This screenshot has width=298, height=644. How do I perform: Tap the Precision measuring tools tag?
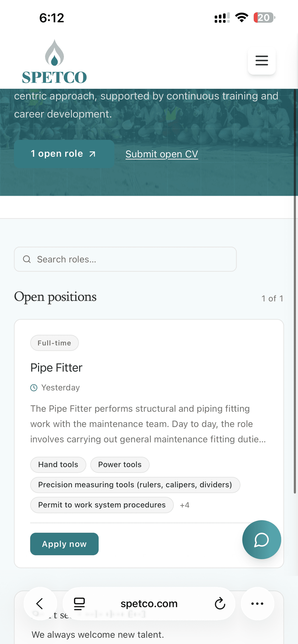click(135, 485)
